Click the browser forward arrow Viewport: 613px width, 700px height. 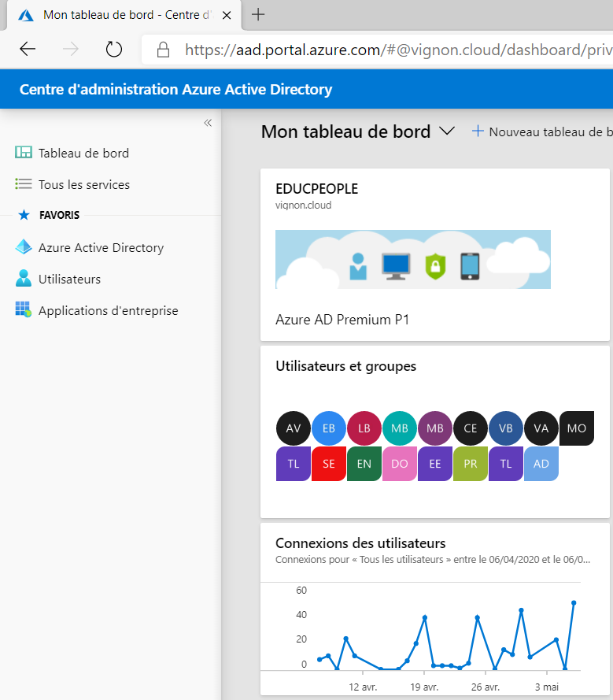coord(71,49)
